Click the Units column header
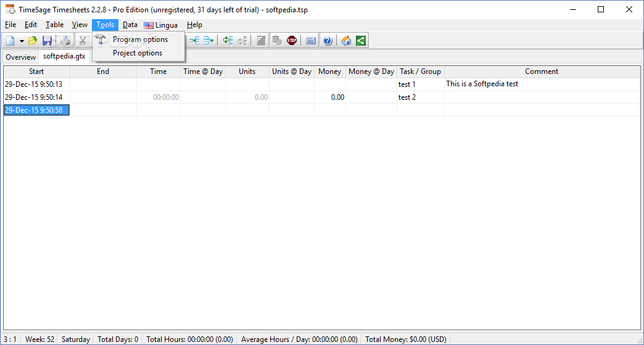 [247, 71]
